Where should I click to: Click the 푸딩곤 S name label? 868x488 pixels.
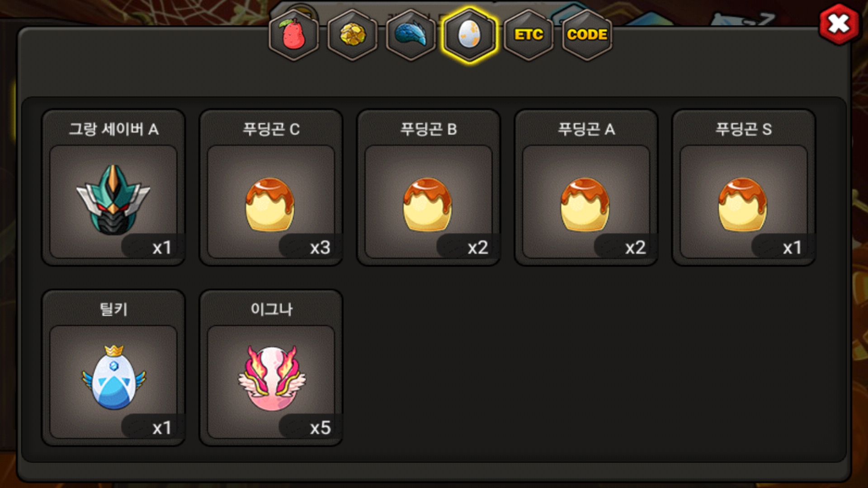point(744,129)
